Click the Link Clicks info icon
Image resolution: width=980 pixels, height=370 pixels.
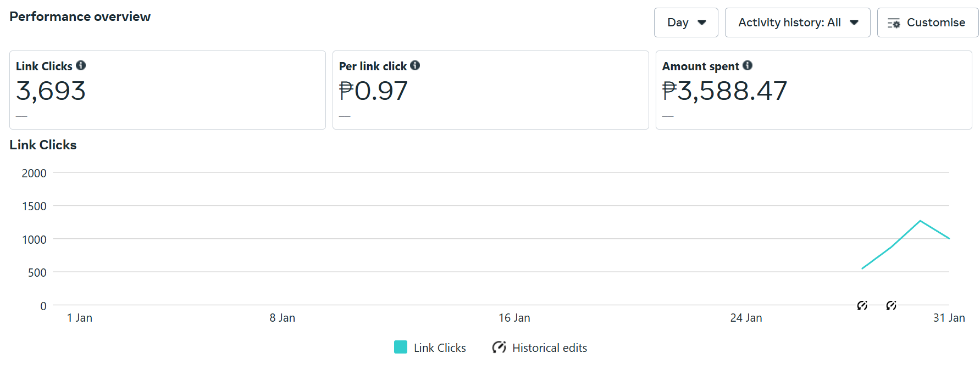pyautogui.click(x=81, y=65)
